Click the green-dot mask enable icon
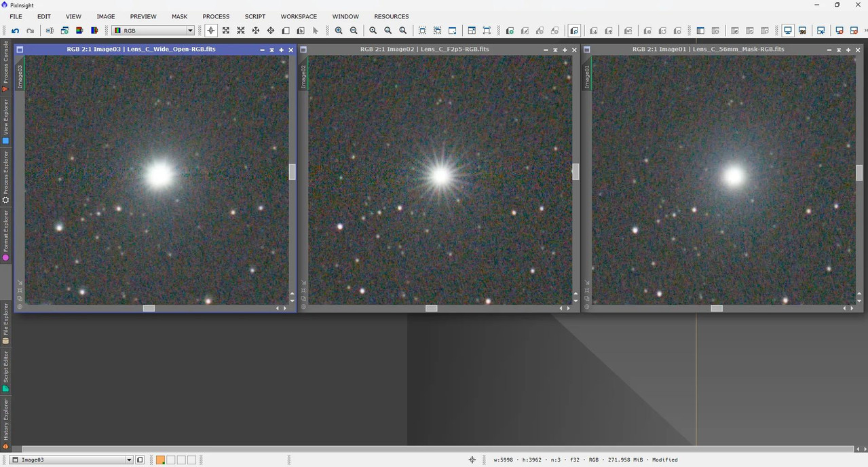Image resolution: width=868 pixels, height=467 pixels. (510, 31)
